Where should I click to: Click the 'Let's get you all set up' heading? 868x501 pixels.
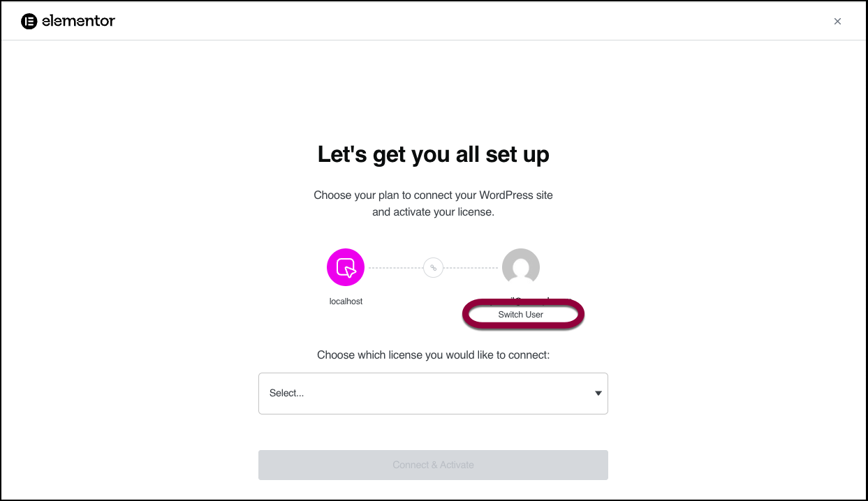(x=433, y=154)
